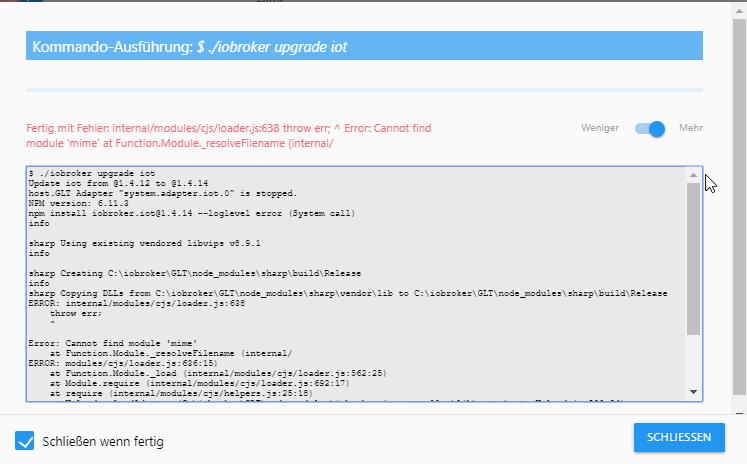Click 'ERROR: internal/modules/cjs/loader.js:638' line
Image resolution: width=747 pixels, height=464 pixels.
136,303
